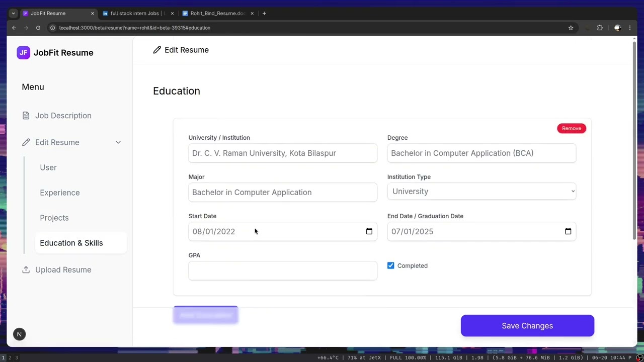Click the Save Changes button
Screen dimensions: 644x362
point(527,326)
